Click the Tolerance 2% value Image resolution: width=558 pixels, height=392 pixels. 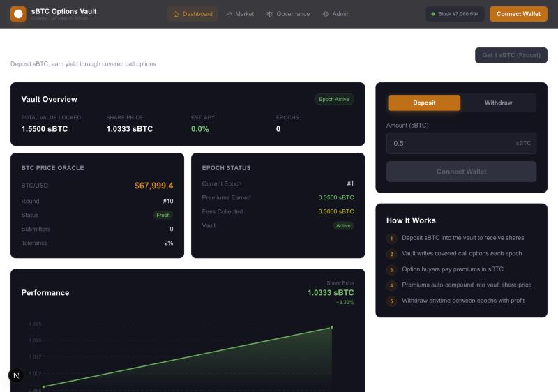click(169, 243)
